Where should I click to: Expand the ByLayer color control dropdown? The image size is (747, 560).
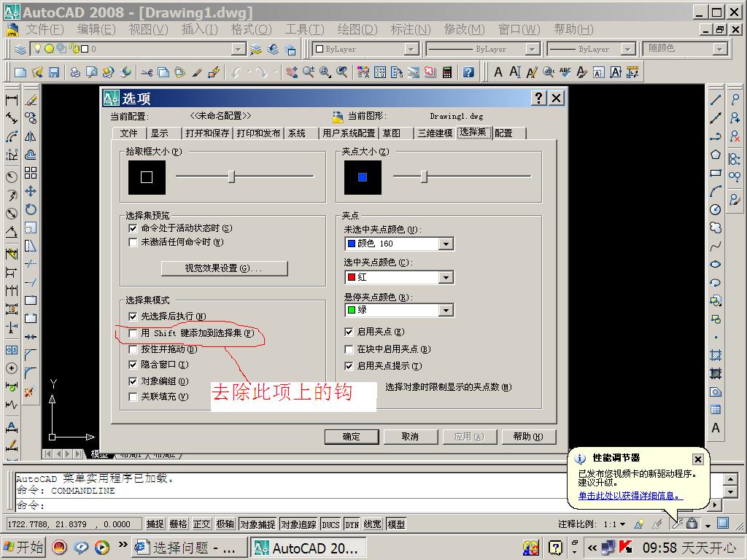pyautogui.click(x=411, y=49)
